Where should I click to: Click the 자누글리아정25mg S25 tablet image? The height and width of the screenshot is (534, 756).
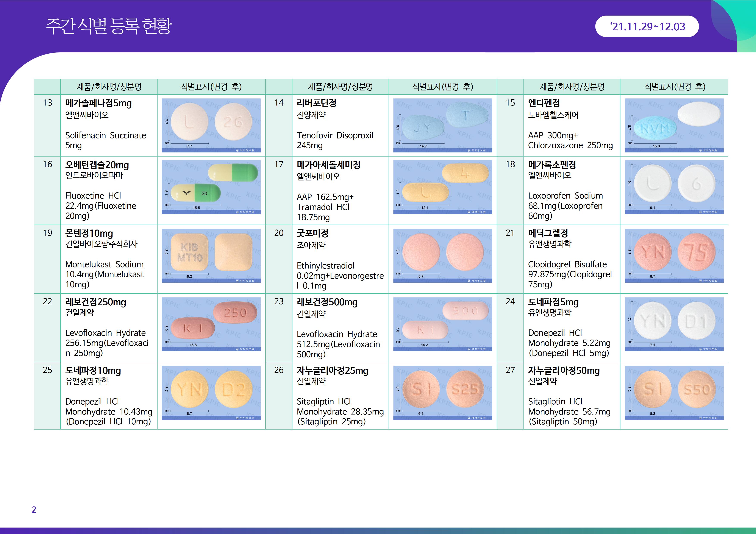click(442, 393)
